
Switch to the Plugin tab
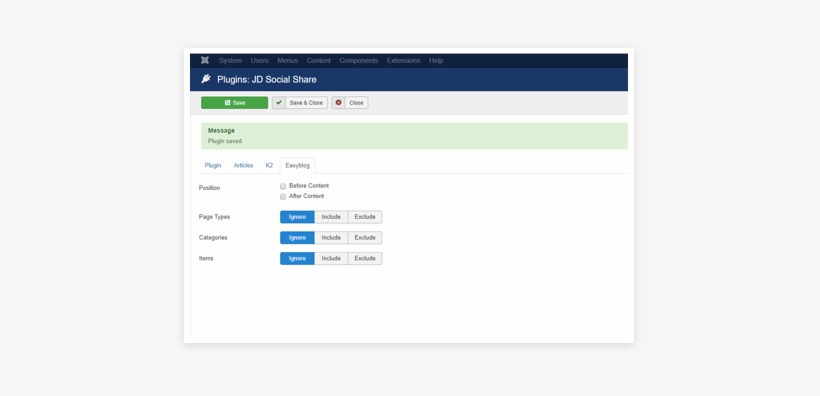(x=213, y=165)
